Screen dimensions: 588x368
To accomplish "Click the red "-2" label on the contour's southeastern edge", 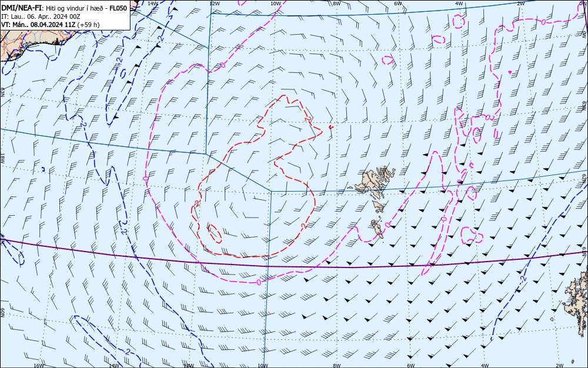I will point(304,226).
